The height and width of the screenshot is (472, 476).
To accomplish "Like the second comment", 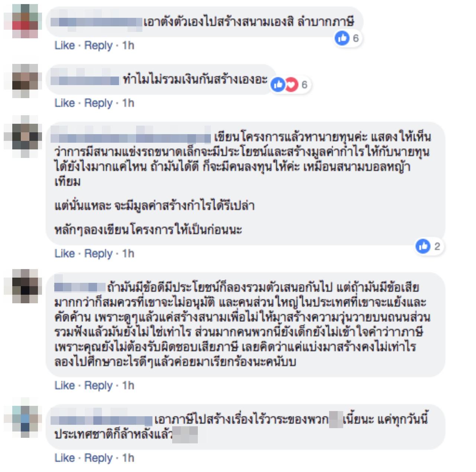I will pyautogui.click(x=65, y=103).
